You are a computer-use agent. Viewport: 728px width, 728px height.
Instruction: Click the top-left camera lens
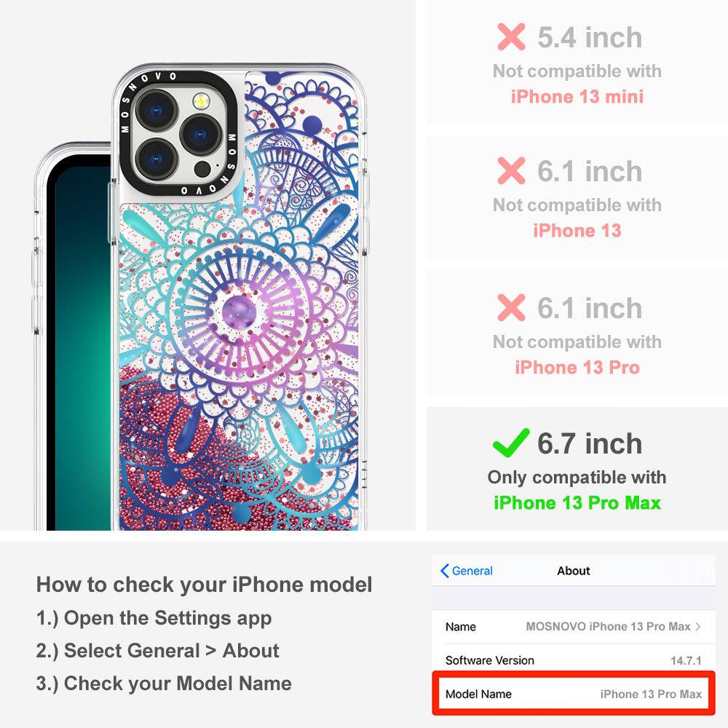click(157, 111)
